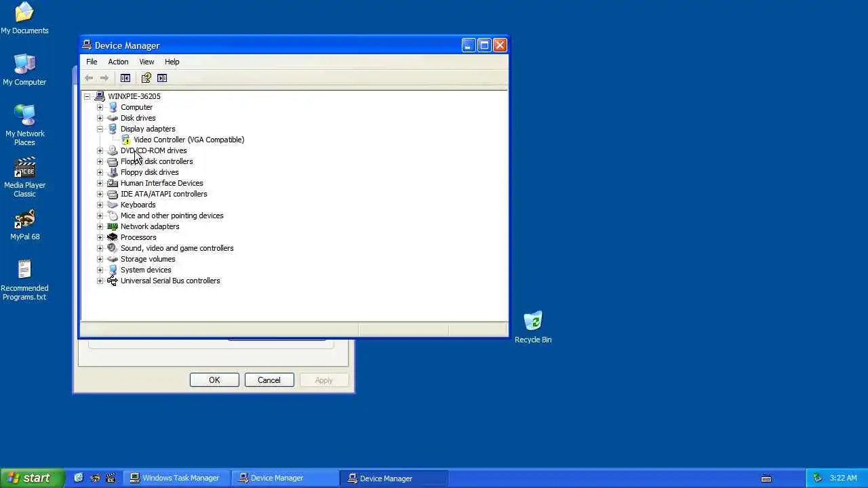The width and height of the screenshot is (868, 488).
Task: Expand Universal Serial Bus controllers node
Action: tap(100, 281)
